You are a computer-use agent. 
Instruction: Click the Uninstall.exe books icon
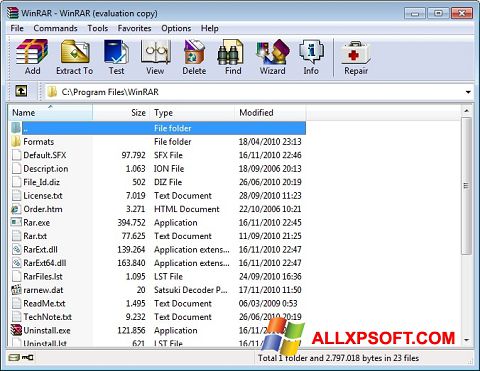pyautogui.click(x=16, y=330)
